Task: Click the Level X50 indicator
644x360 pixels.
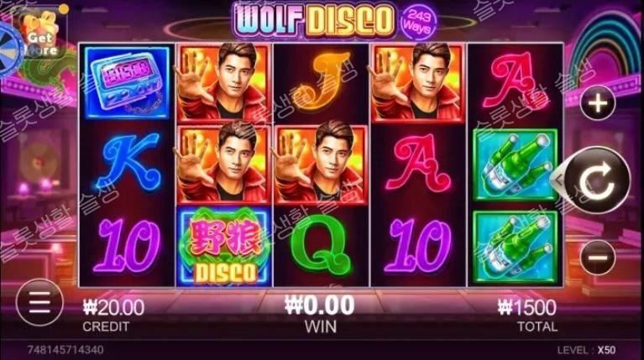Action: point(587,350)
